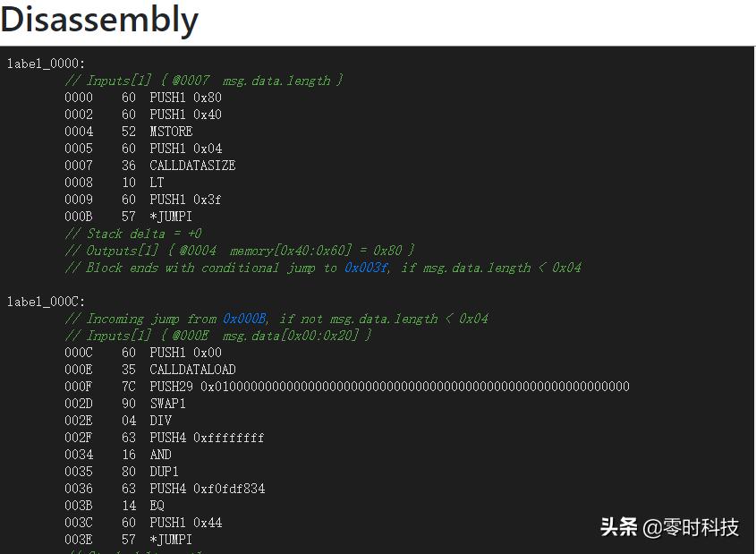756x554 pixels.
Task: Select the label_0000: block label
Action: (46, 64)
